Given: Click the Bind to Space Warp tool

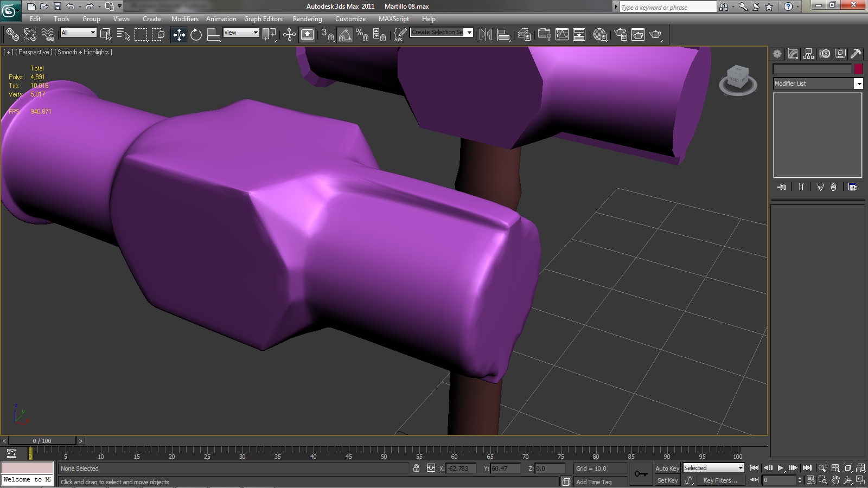Looking at the screenshot, I should (x=48, y=35).
